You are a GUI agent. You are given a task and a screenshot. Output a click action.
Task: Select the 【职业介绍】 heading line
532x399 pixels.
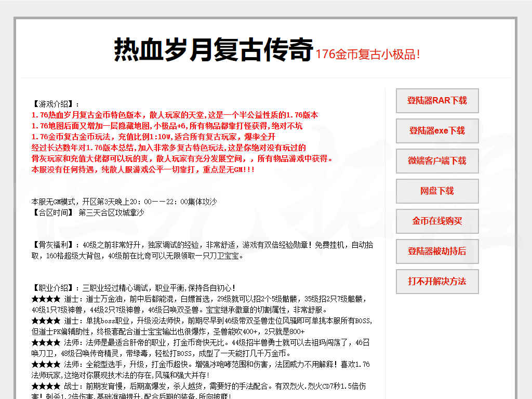pos(134,288)
